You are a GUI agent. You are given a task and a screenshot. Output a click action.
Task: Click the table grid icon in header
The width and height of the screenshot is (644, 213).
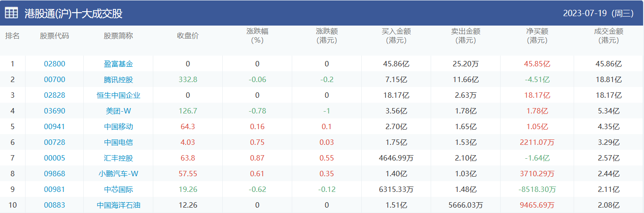12,13
